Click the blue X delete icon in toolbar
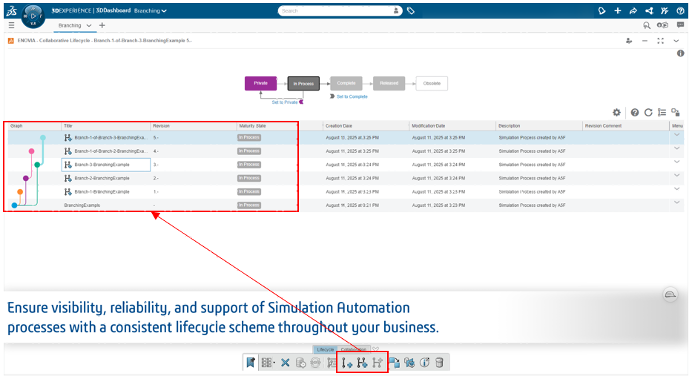The width and height of the screenshot is (692, 376). tap(285, 363)
